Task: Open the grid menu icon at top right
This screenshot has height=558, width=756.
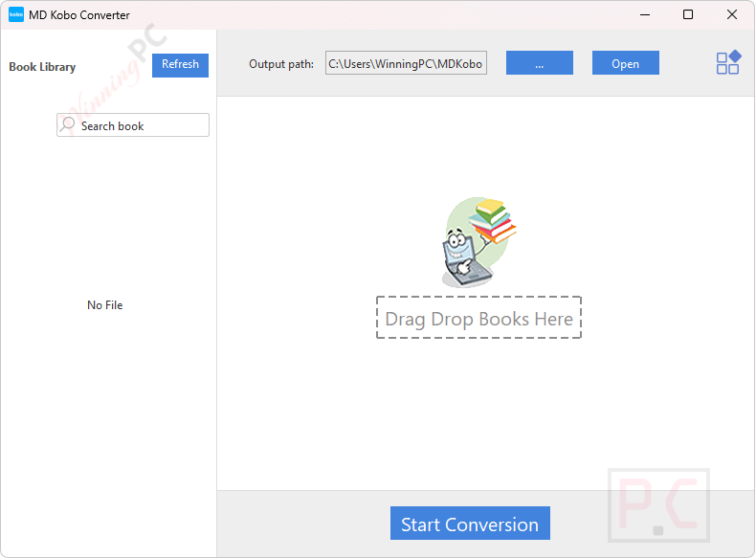Action: [728, 63]
